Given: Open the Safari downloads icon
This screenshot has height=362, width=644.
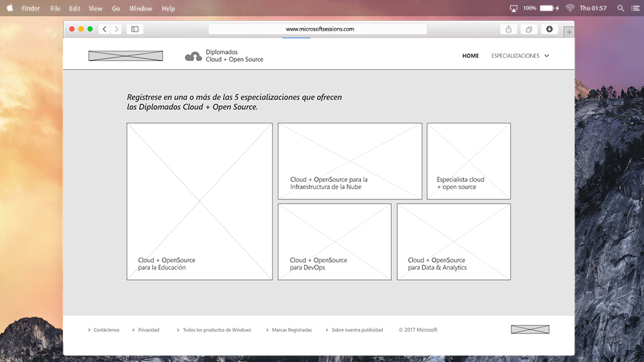Looking at the screenshot, I should [549, 29].
